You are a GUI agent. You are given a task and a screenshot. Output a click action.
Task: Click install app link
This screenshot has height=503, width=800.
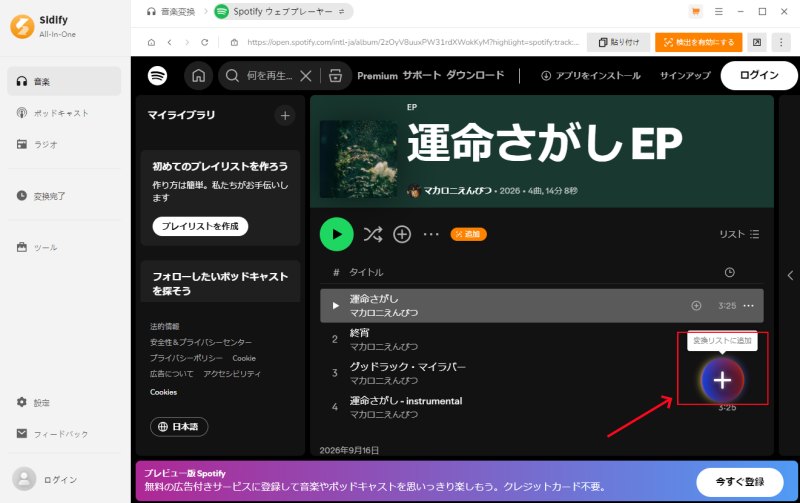point(590,76)
